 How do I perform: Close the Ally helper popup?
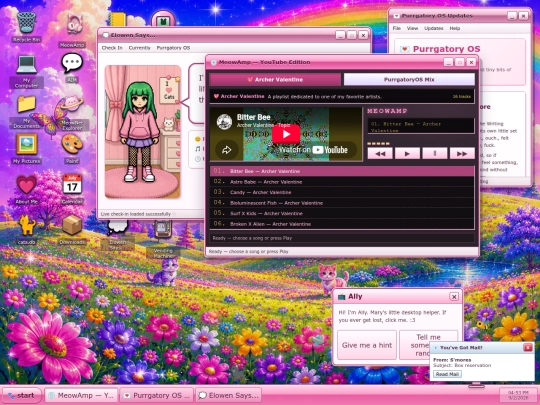pyautogui.click(x=454, y=297)
